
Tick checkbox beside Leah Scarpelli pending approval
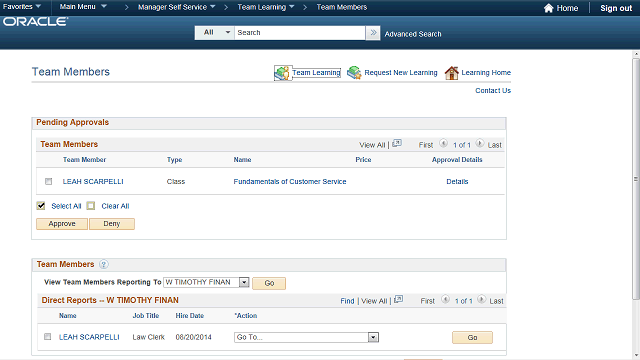49,181
